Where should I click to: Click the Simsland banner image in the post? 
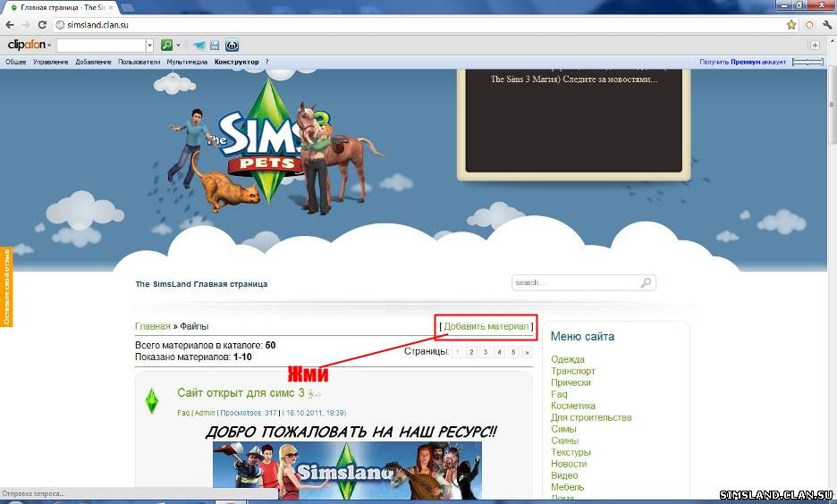[x=347, y=470]
